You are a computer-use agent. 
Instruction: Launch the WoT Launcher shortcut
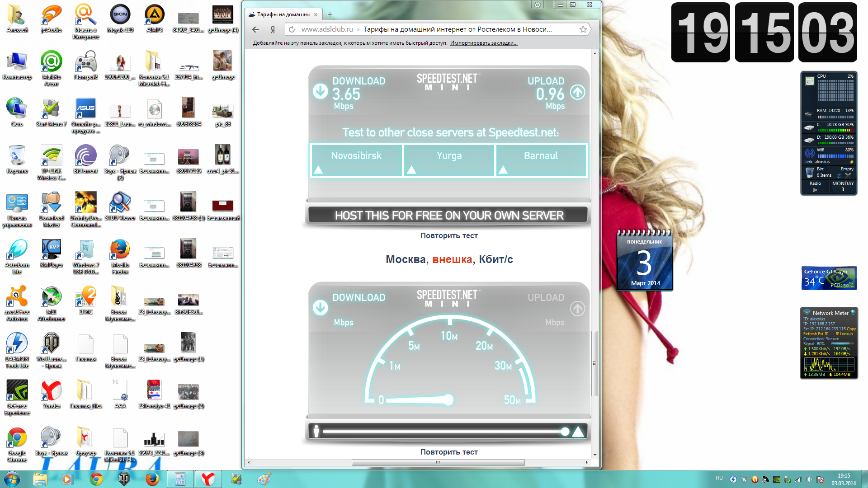click(51, 350)
